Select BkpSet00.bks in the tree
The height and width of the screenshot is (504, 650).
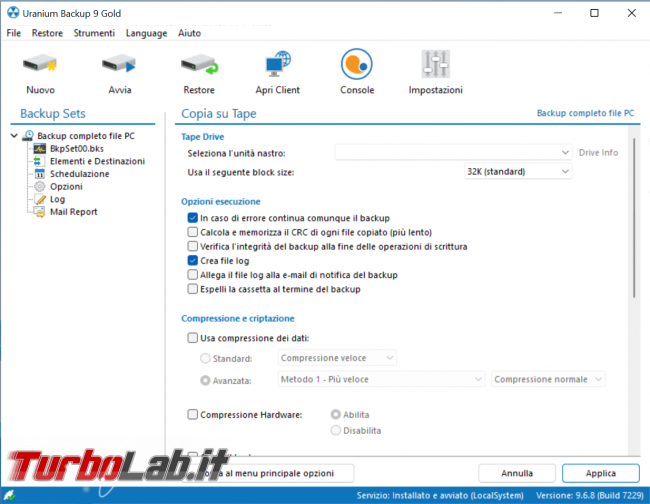tap(77, 148)
